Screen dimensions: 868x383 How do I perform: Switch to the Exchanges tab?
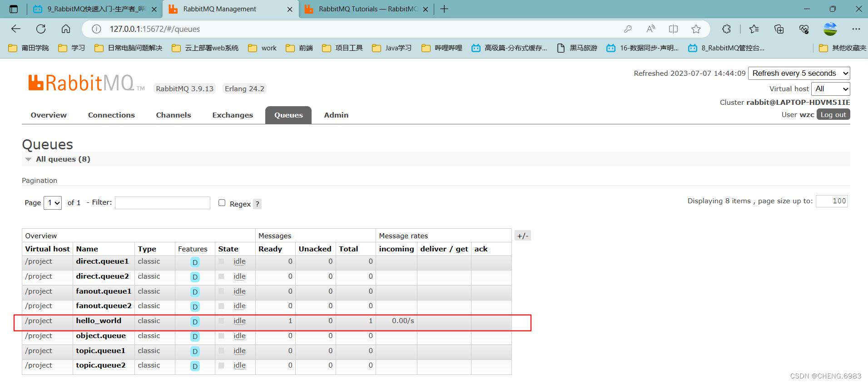(233, 115)
